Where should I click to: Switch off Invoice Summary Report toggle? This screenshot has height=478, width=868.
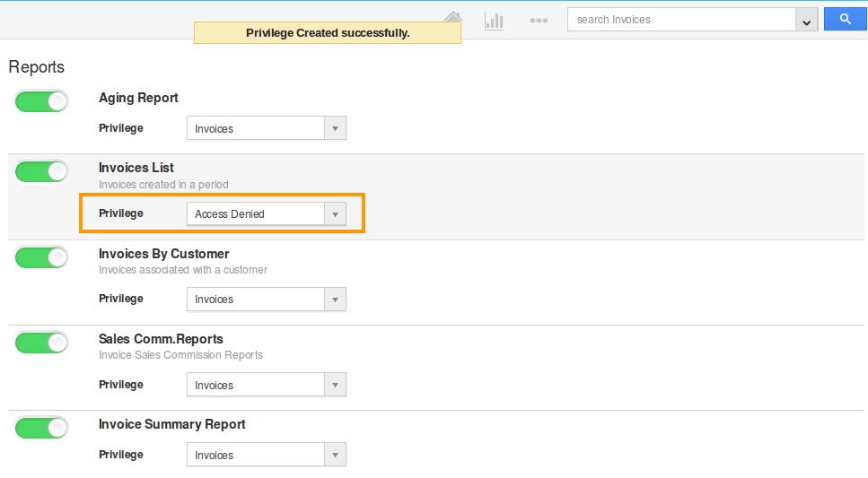pyautogui.click(x=41, y=428)
